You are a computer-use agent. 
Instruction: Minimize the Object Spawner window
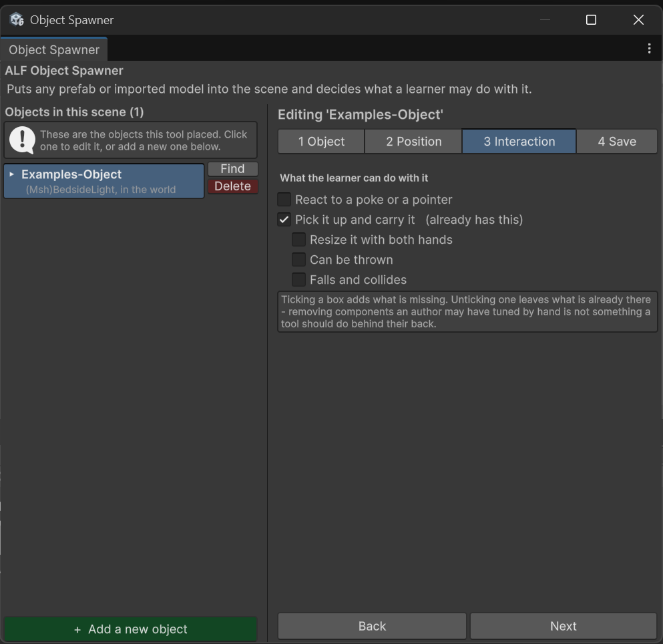545,20
